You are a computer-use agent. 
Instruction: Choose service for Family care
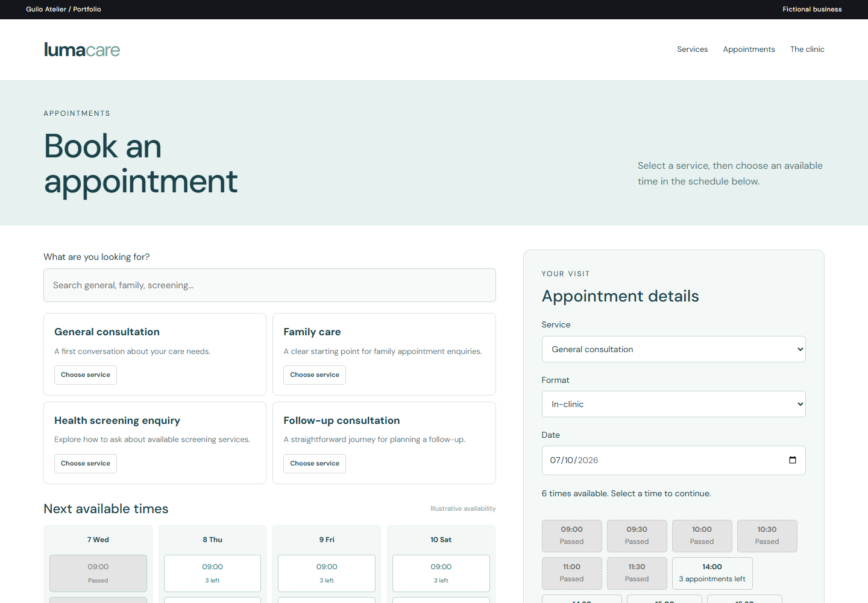pyautogui.click(x=315, y=375)
